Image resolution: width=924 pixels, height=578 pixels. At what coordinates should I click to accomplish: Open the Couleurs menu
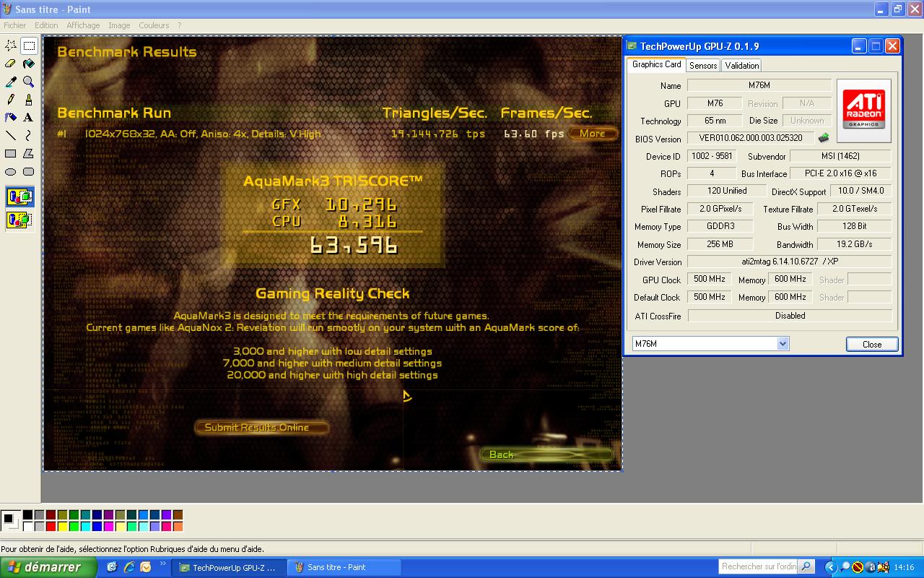click(154, 25)
